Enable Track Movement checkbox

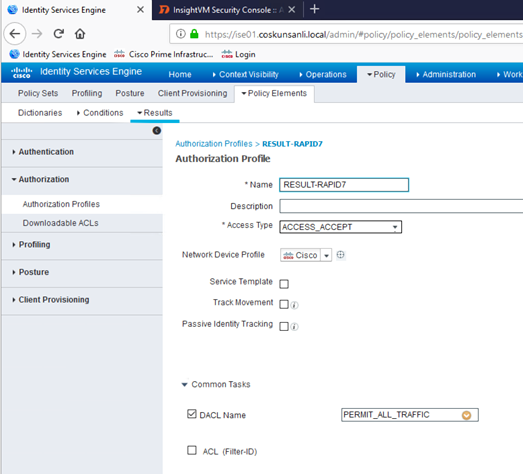click(x=284, y=305)
